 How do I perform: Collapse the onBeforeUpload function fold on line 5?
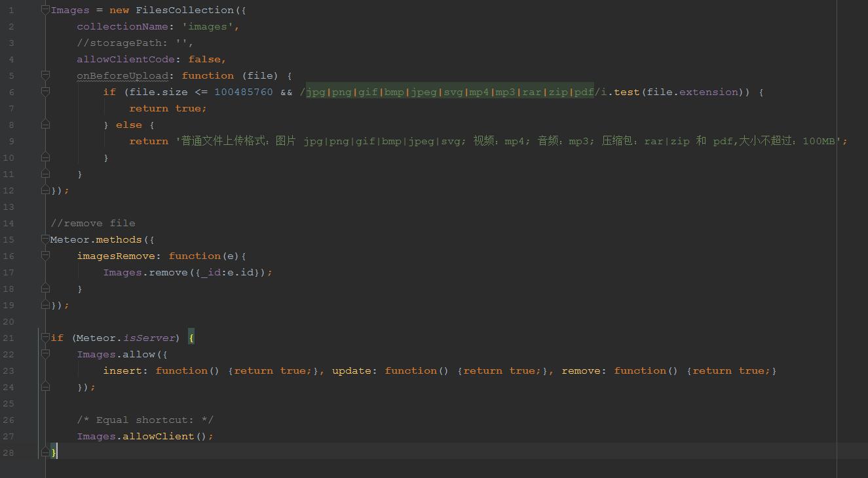coord(45,75)
